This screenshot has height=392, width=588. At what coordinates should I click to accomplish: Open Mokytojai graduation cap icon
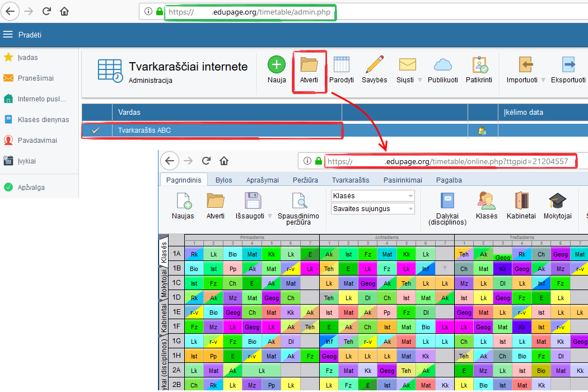pyautogui.click(x=557, y=200)
